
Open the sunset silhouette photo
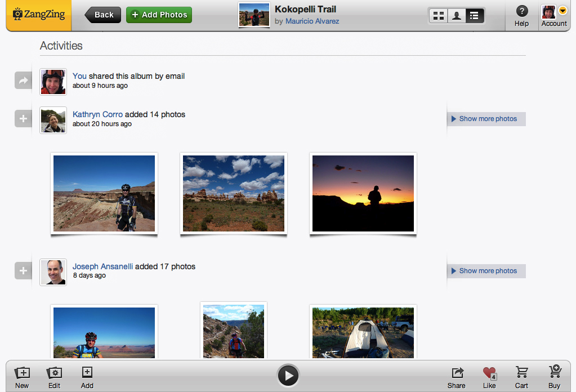pyautogui.click(x=363, y=193)
